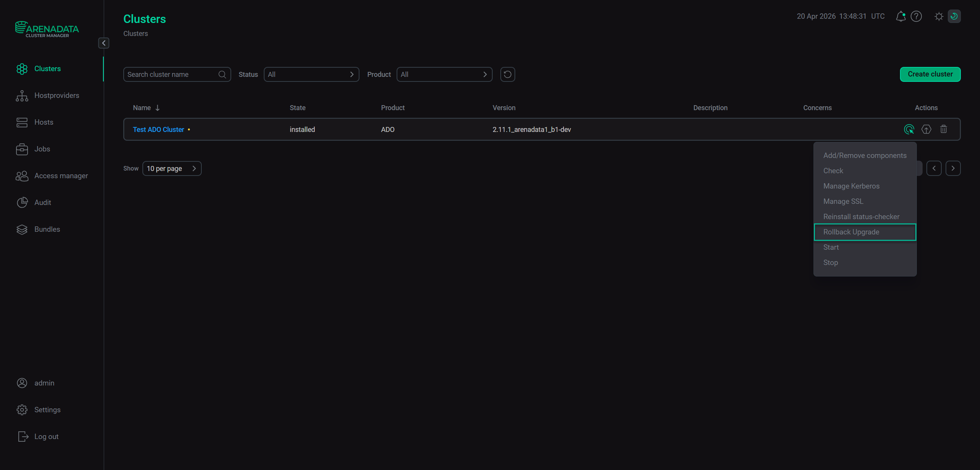
Task: Sort by the Name column arrow
Action: [x=157, y=108]
